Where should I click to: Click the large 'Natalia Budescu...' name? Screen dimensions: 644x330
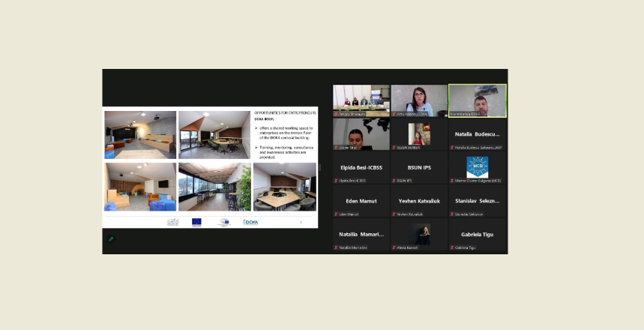tap(478, 134)
